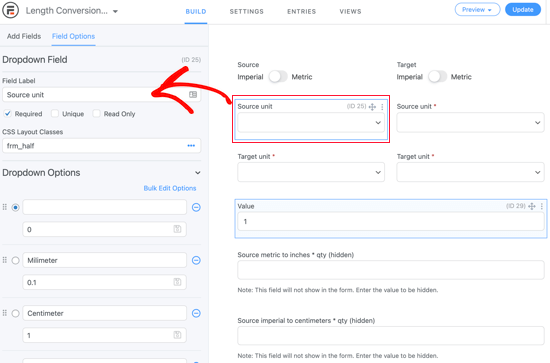Click the blank option label input

point(105,207)
